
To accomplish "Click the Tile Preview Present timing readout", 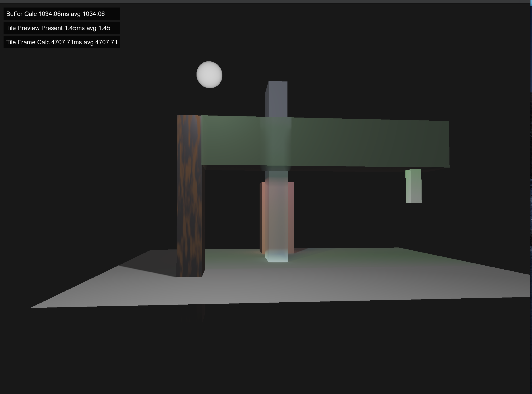I will pos(62,28).
